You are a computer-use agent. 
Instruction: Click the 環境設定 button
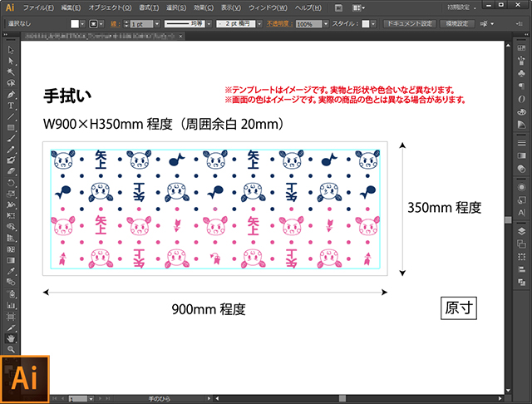coord(458,24)
